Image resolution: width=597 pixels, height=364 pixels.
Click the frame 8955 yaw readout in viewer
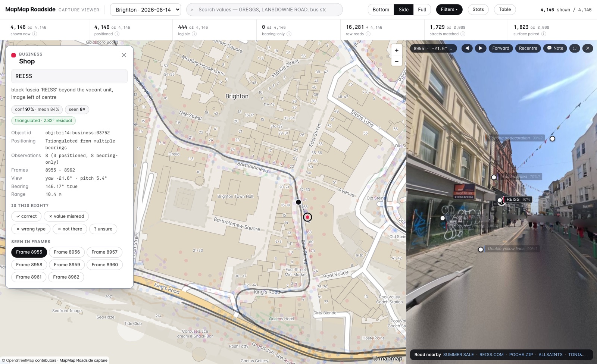tap(433, 48)
